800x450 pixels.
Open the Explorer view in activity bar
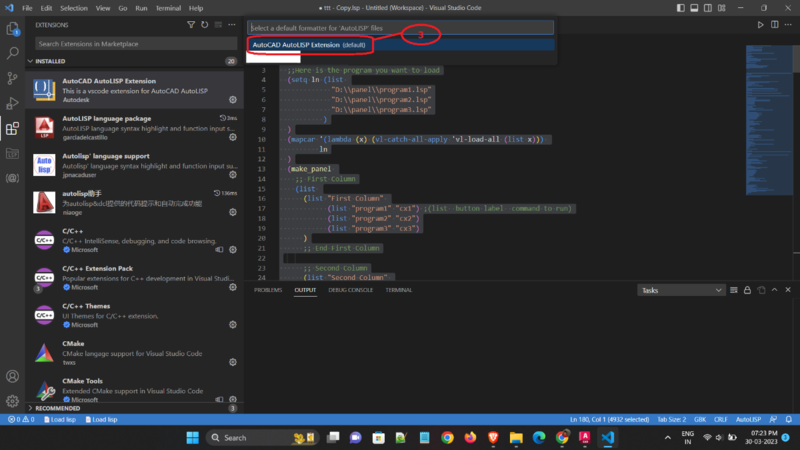click(x=12, y=27)
